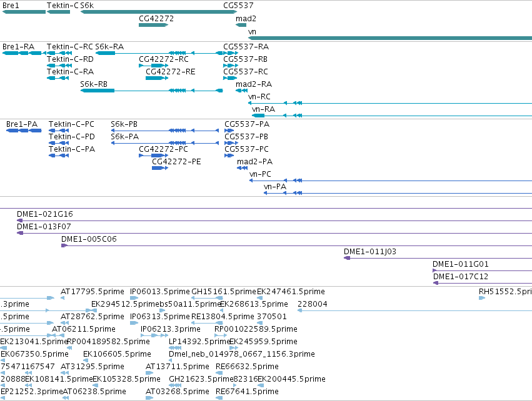532x401 pixels.
Task: Select transcript CG5537-RC
Action: pyautogui.click(x=246, y=72)
